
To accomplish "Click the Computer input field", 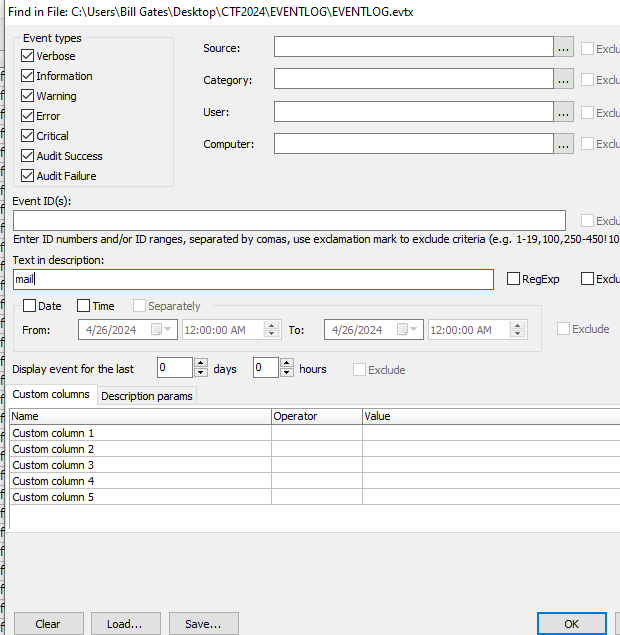I will [x=413, y=144].
